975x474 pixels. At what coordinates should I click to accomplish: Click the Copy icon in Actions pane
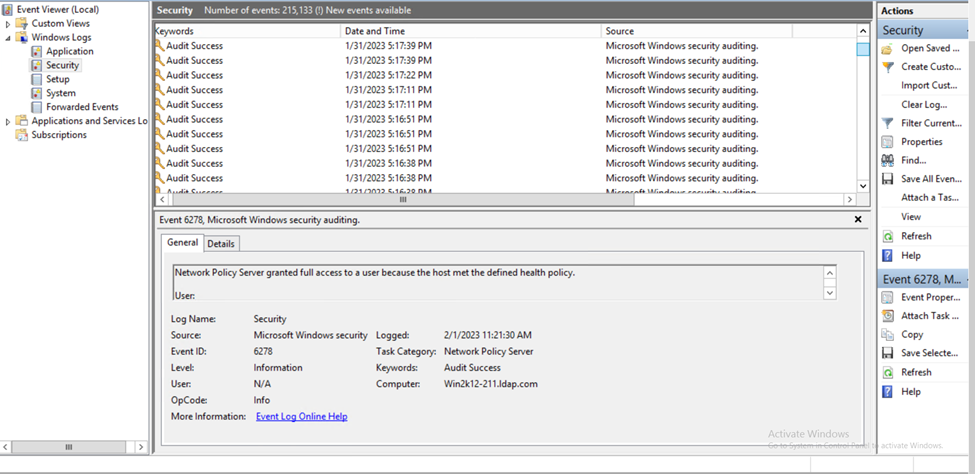pos(887,335)
